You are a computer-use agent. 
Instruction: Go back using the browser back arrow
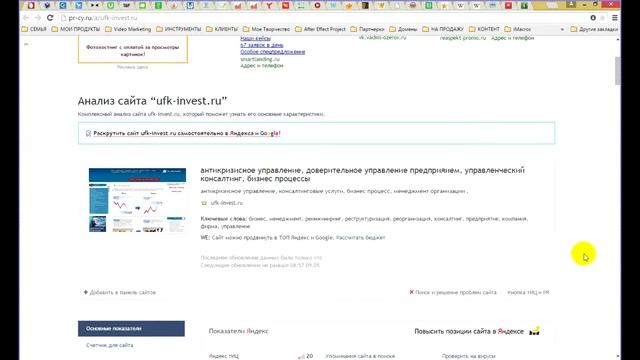pyautogui.click(x=26, y=18)
